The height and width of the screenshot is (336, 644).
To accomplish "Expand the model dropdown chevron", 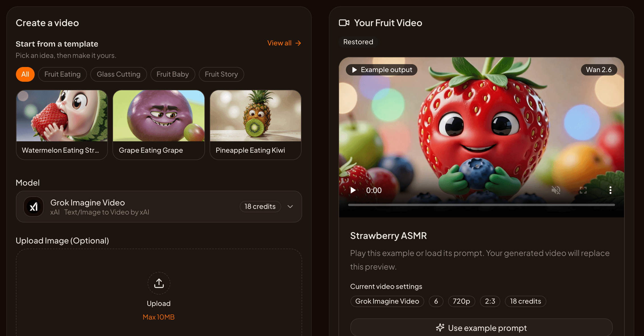I will tap(290, 207).
